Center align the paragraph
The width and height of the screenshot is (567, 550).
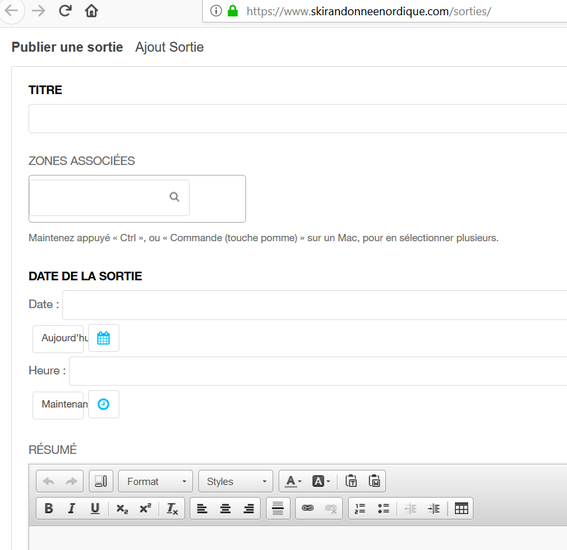click(x=225, y=508)
